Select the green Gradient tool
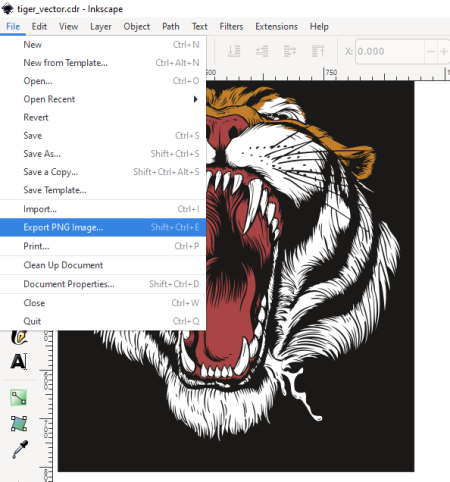This screenshot has width=450, height=482. pos(19,397)
